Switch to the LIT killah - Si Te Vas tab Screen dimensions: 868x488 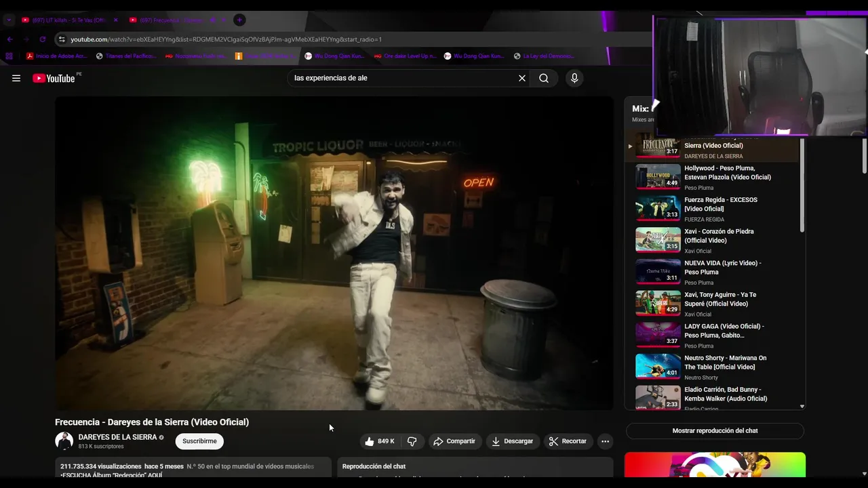69,20
